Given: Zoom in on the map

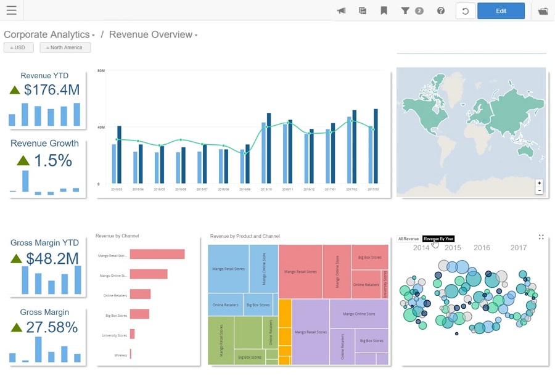Looking at the screenshot, I should click(x=539, y=183).
